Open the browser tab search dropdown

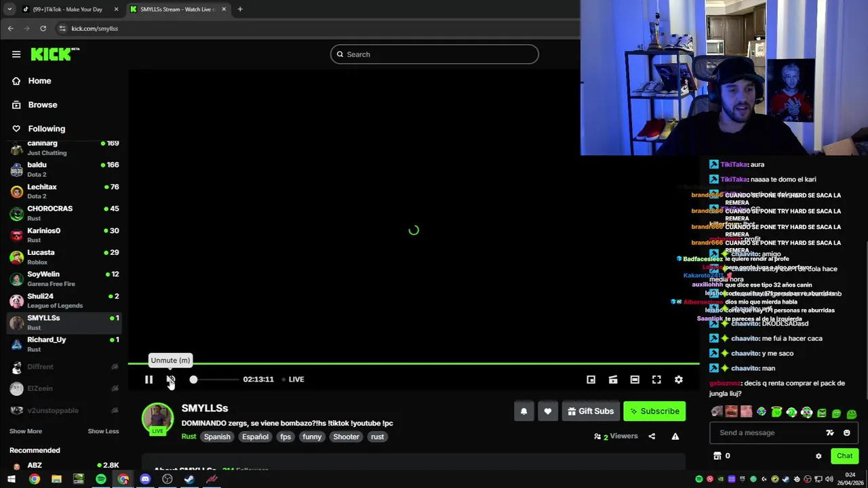[9, 9]
